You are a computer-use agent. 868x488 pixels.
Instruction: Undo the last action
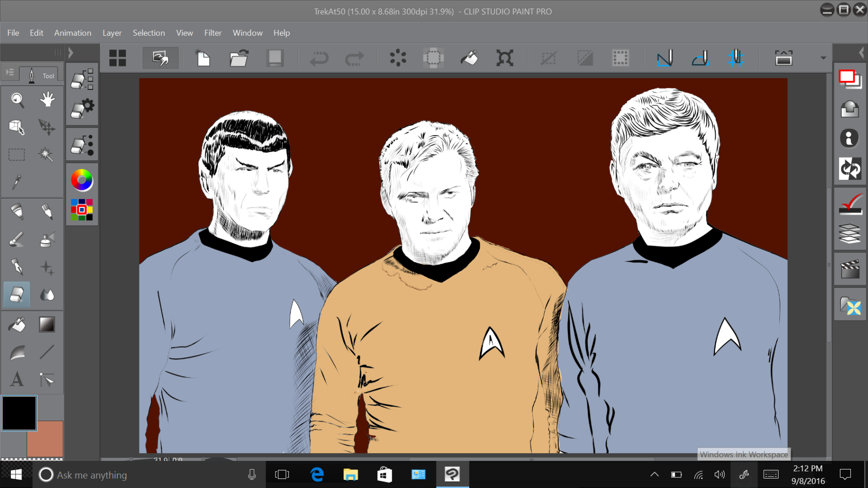(319, 58)
